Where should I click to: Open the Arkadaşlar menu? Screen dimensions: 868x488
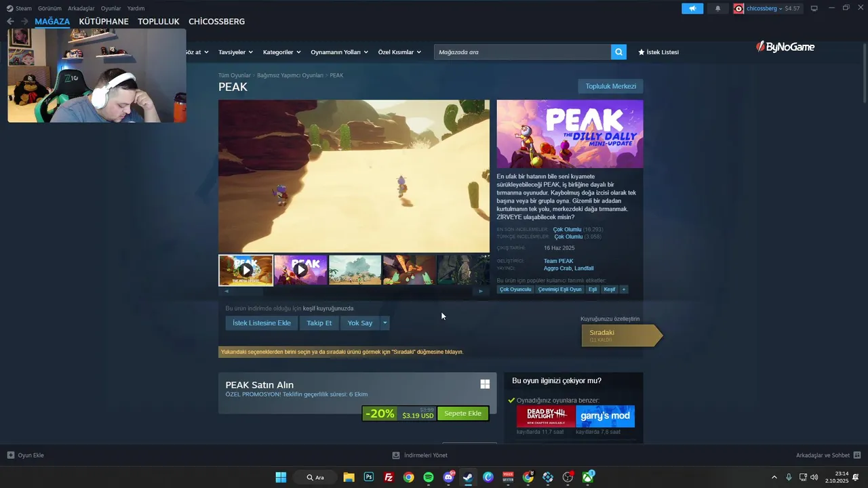click(81, 8)
